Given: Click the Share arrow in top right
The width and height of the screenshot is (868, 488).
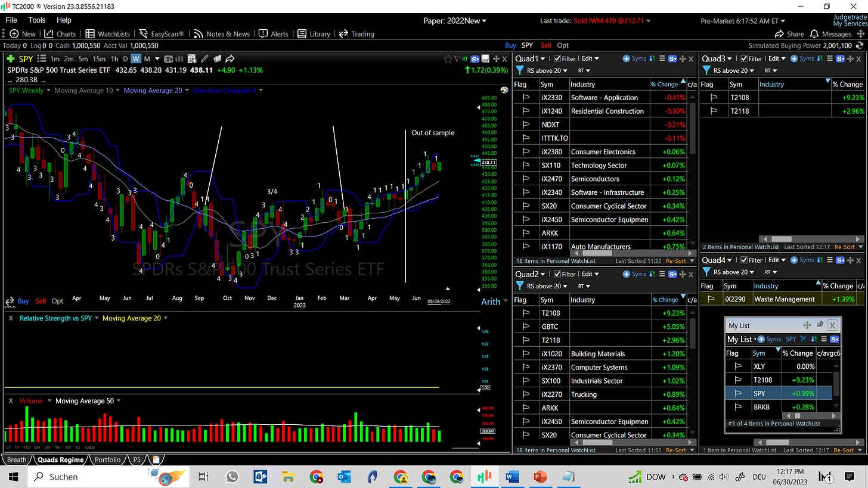Looking at the screenshot, I should [x=779, y=34].
